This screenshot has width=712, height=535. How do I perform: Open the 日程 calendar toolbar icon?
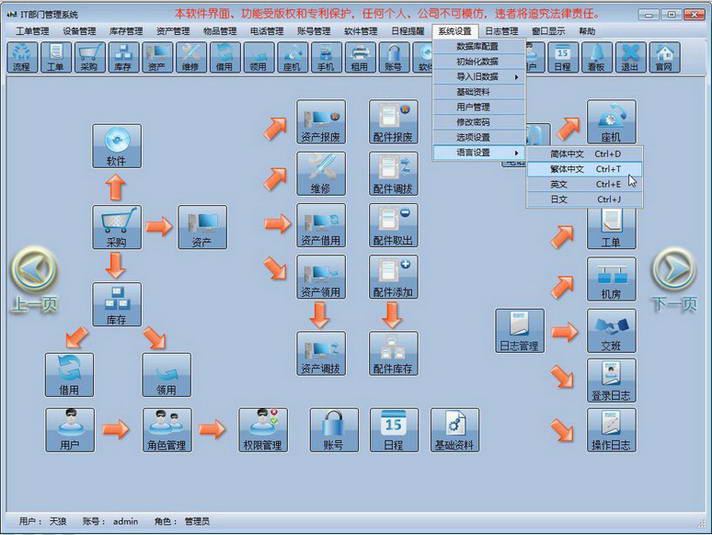563,57
